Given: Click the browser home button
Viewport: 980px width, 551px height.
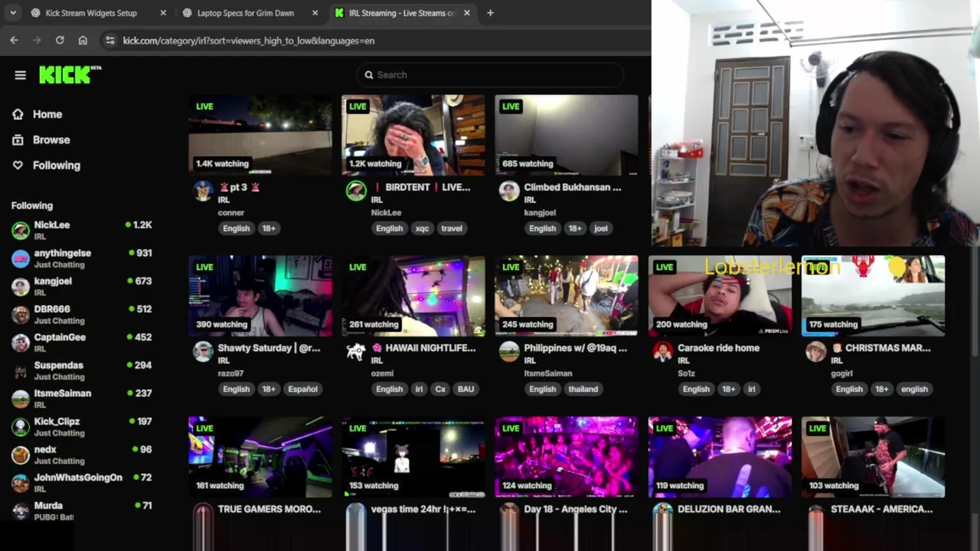Looking at the screenshot, I should (83, 41).
